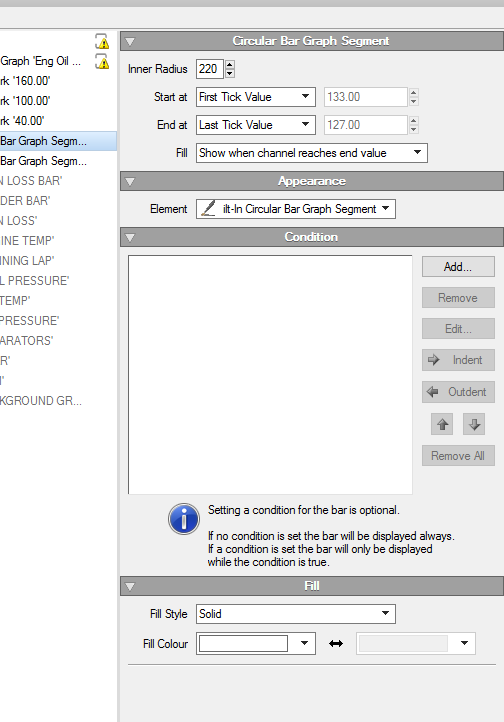Open the Start at 'First Tick Value' dropdown
The width and height of the screenshot is (504, 722).
256,97
